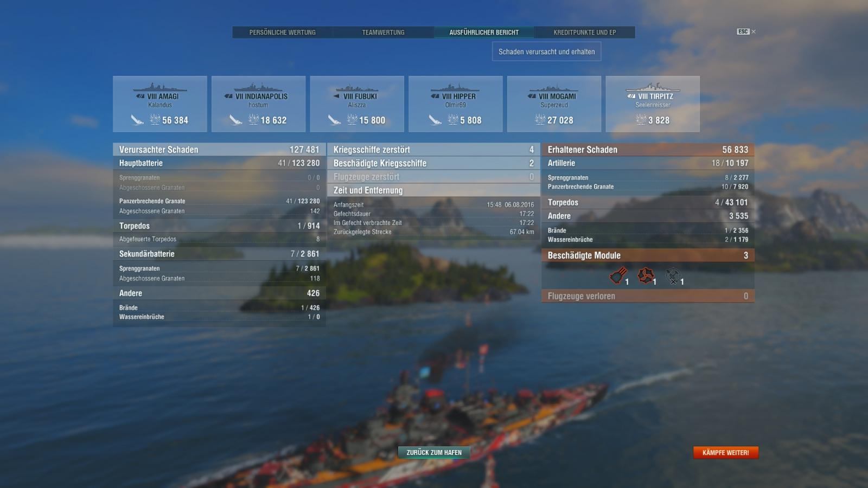Click Abgeschossene Granaten 118 row
Image resolution: width=868 pixels, height=488 pixels.
(219, 279)
